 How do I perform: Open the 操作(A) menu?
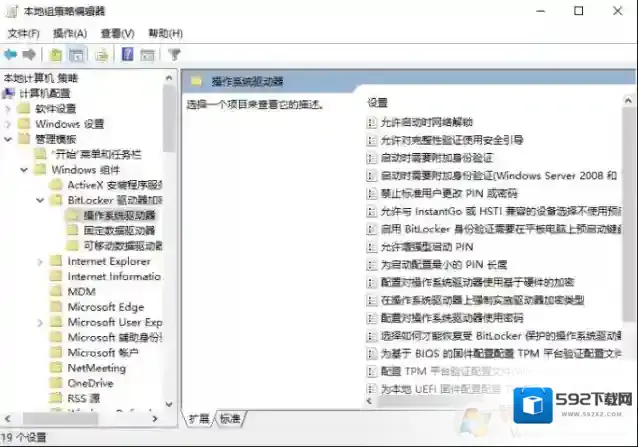pyautogui.click(x=69, y=33)
